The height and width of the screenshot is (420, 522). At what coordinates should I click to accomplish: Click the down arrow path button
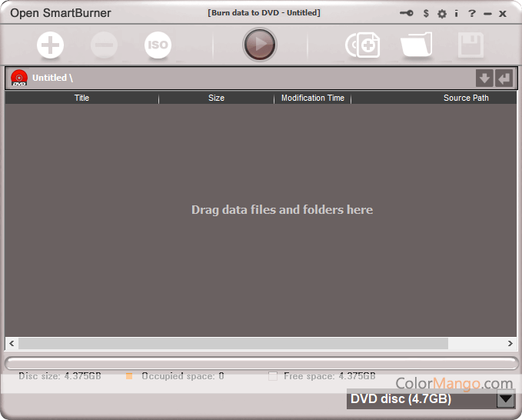(x=484, y=78)
